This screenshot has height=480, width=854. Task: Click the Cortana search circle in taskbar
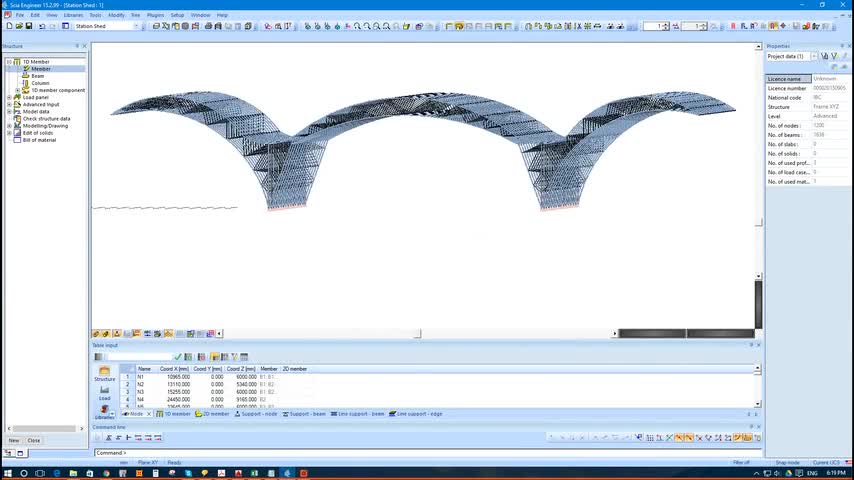click(x=24, y=473)
